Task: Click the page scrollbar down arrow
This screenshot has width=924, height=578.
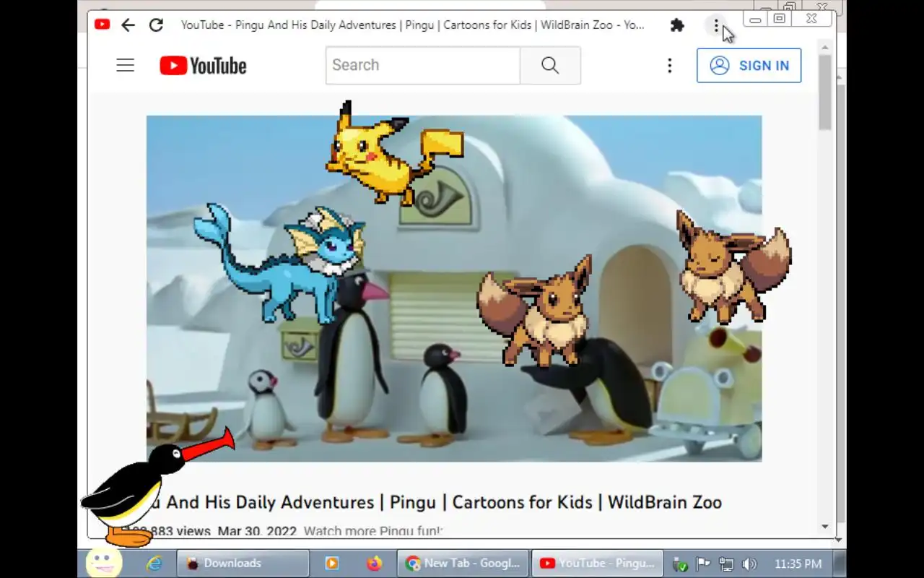Action: pos(825,527)
